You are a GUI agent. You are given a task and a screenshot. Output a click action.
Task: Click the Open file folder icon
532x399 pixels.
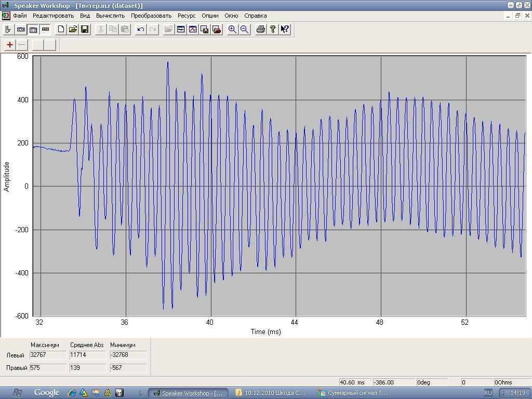click(x=73, y=30)
